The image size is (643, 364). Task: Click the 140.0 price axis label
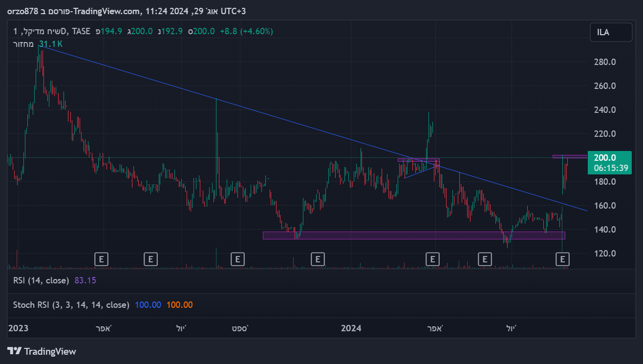pyautogui.click(x=605, y=230)
